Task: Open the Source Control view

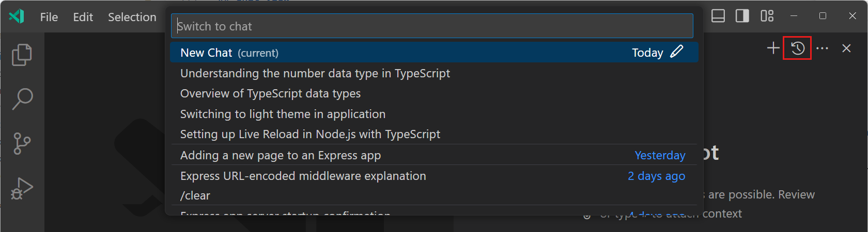Action: point(22,143)
